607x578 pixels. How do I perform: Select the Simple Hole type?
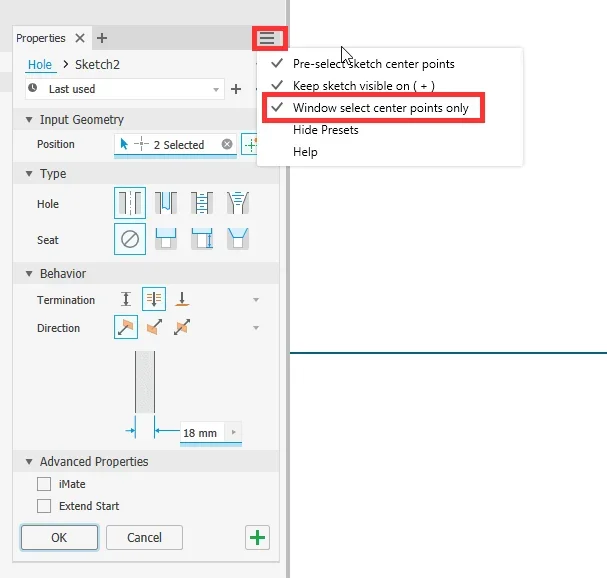click(130, 203)
